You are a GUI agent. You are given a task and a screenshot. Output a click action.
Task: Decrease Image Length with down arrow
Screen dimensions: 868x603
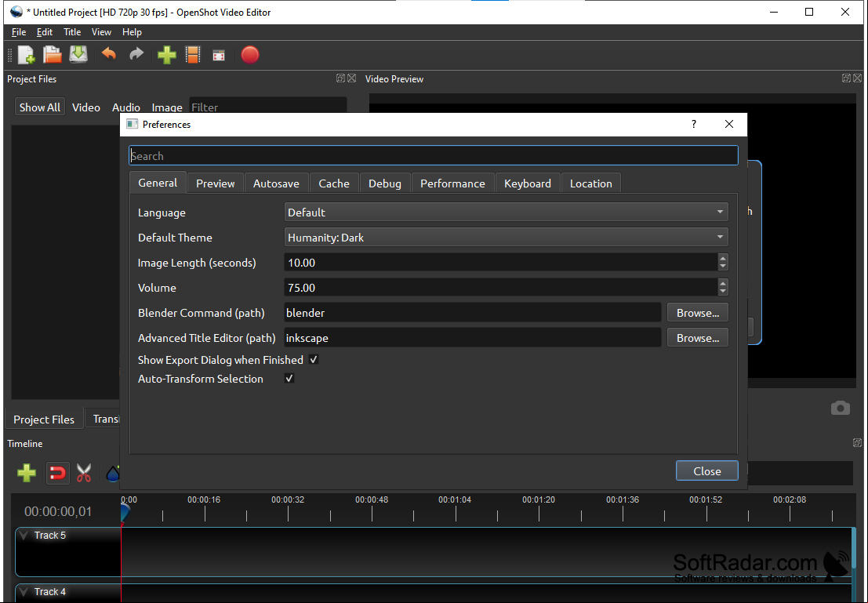[722, 267]
